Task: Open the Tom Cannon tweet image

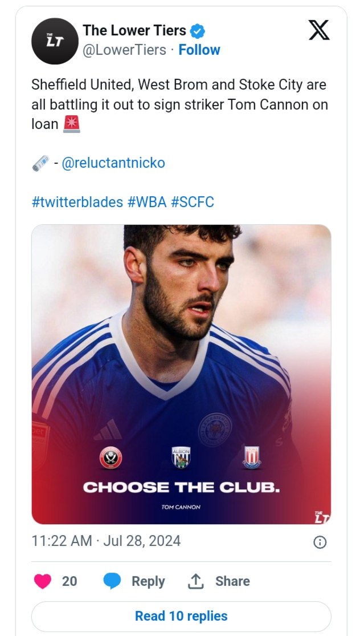Action: [181, 342]
